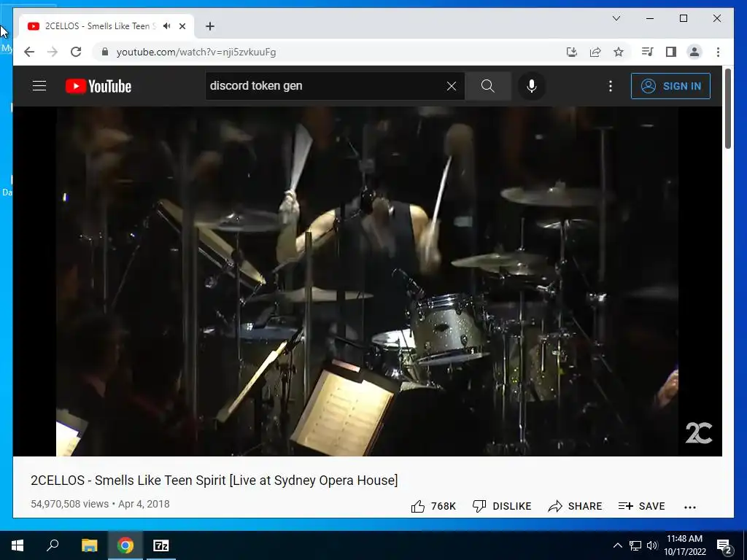The width and height of the screenshot is (747, 560).
Task: Go to the YouTube home logo
Action: [98, 86]
